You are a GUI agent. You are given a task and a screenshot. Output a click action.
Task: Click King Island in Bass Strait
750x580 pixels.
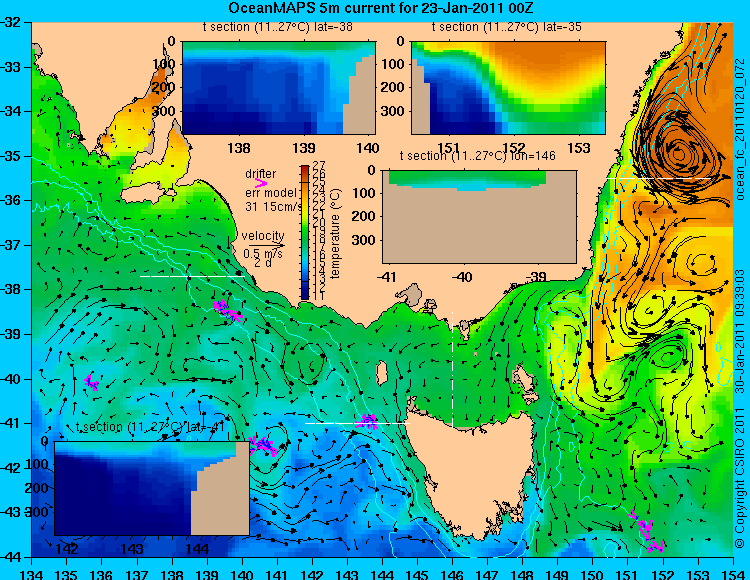pos(382,373)
